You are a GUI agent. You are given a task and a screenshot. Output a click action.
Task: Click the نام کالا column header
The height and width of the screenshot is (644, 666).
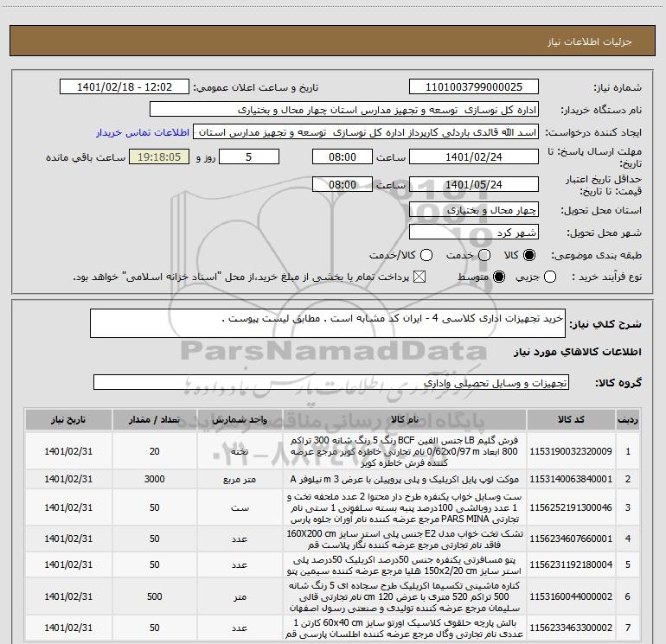(x=405, y=420)
